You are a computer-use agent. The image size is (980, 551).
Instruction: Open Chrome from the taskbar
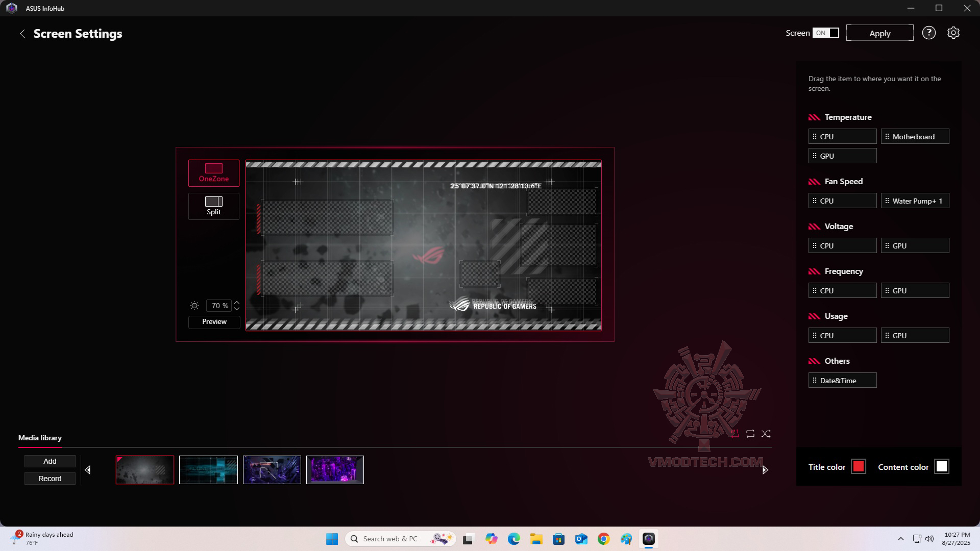coord(603,539)
